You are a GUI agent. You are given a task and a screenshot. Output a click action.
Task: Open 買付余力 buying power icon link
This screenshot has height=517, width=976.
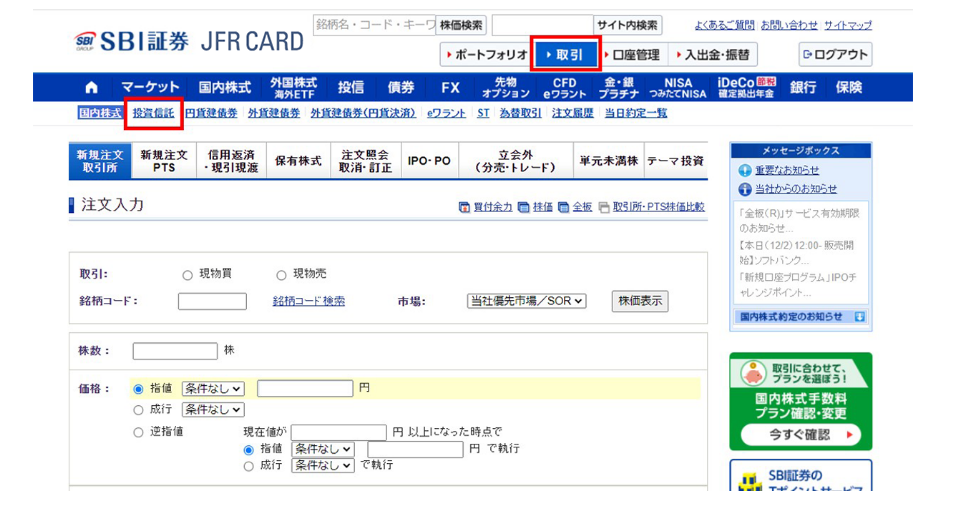pyautogui.click(x=464, y=207)
